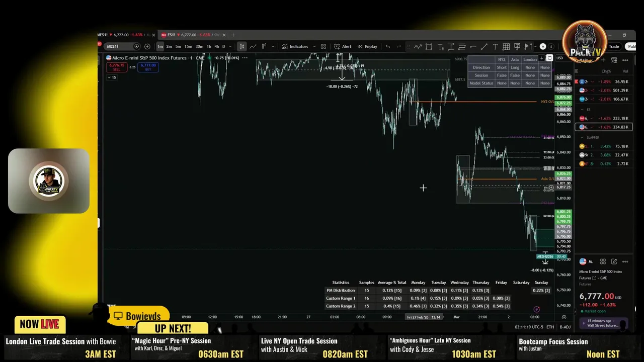This screenshot has width=644, height=362.
Task: Select the horizontal ray tool
Action: click(x=473, y=46)
